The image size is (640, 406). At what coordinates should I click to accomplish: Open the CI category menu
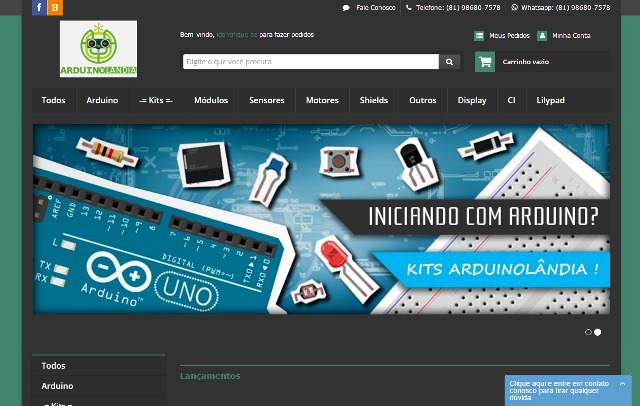click(511, 100)
